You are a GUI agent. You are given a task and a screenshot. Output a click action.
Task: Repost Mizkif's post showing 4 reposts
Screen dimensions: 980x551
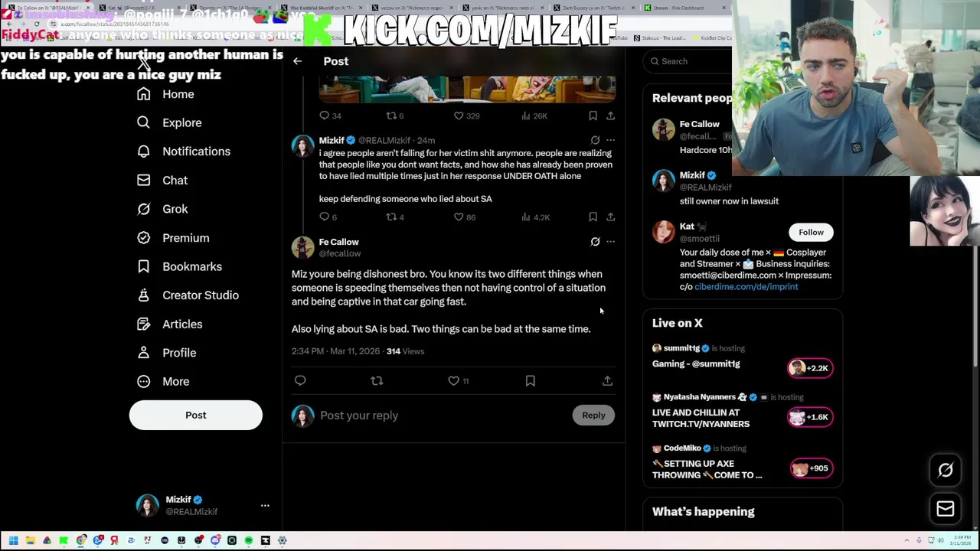[395, 217]
